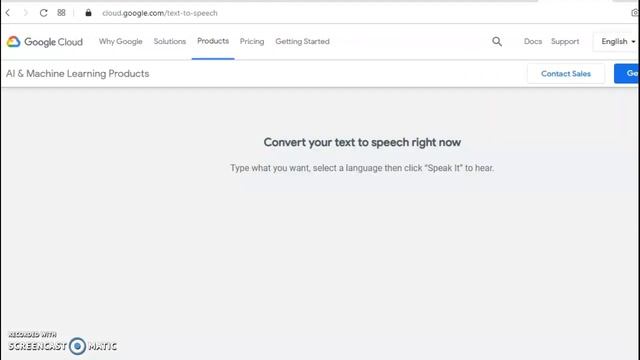The height and width of the screenshot is (360, 640).
Task: Open search with the magnifier icon
Action: coord(497,41)
